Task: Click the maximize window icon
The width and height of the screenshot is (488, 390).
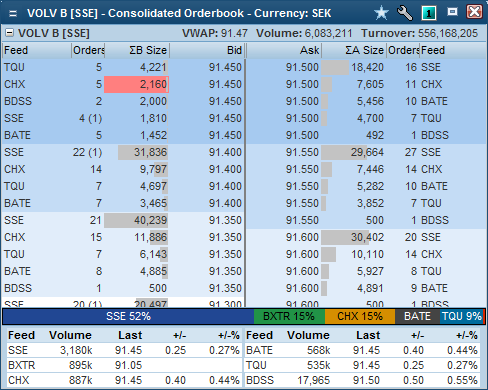Action: pos(452,12)
